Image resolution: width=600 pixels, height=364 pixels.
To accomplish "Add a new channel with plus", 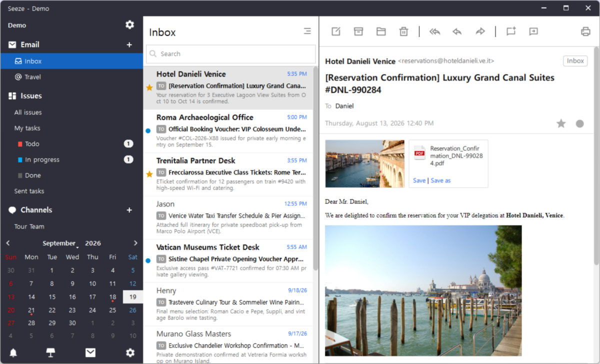I will pyautogui.click(x=129, y=210).
